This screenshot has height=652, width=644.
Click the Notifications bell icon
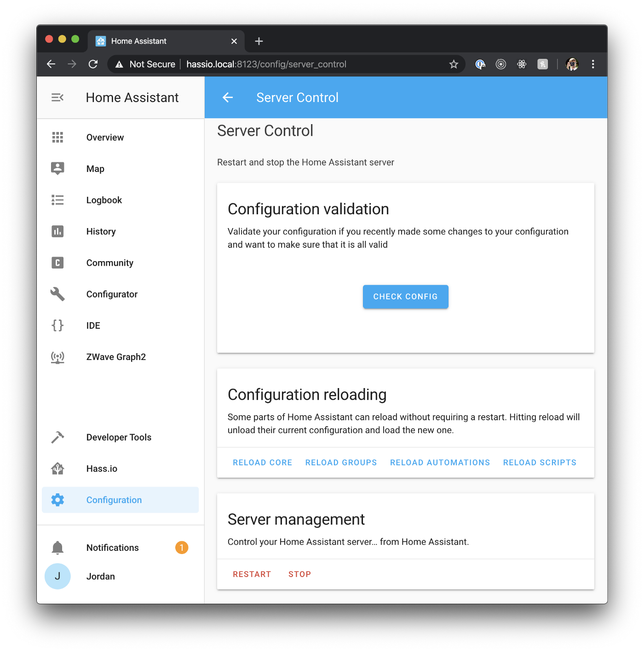point(57,547)
